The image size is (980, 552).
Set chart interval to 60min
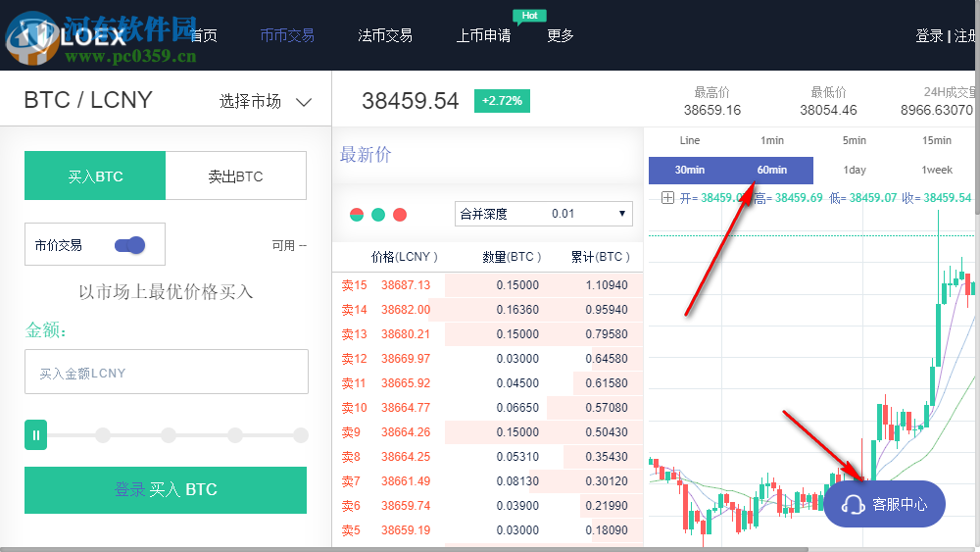[772, 170]
